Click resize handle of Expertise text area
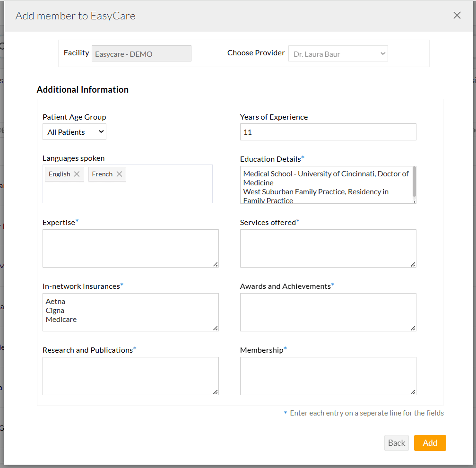 (216, 264)
